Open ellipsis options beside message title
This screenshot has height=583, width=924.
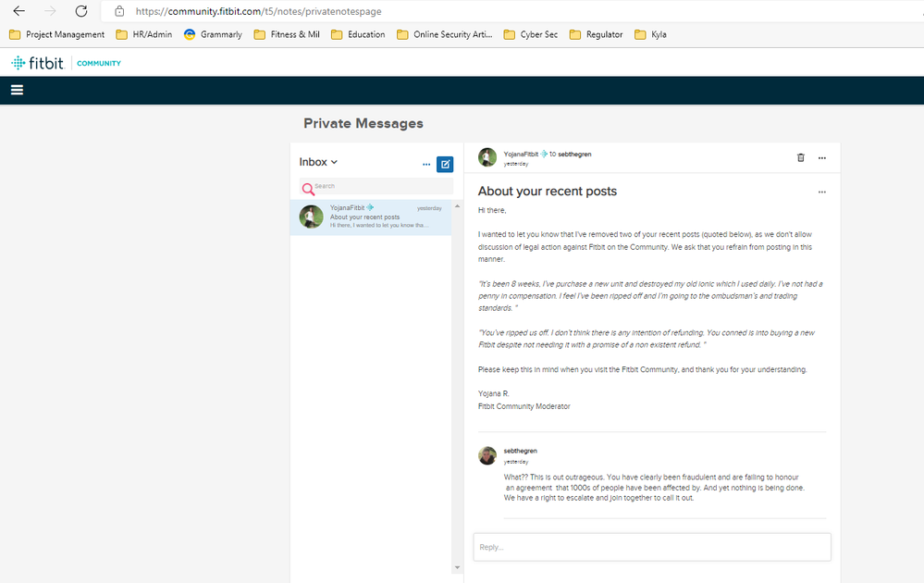822,192
